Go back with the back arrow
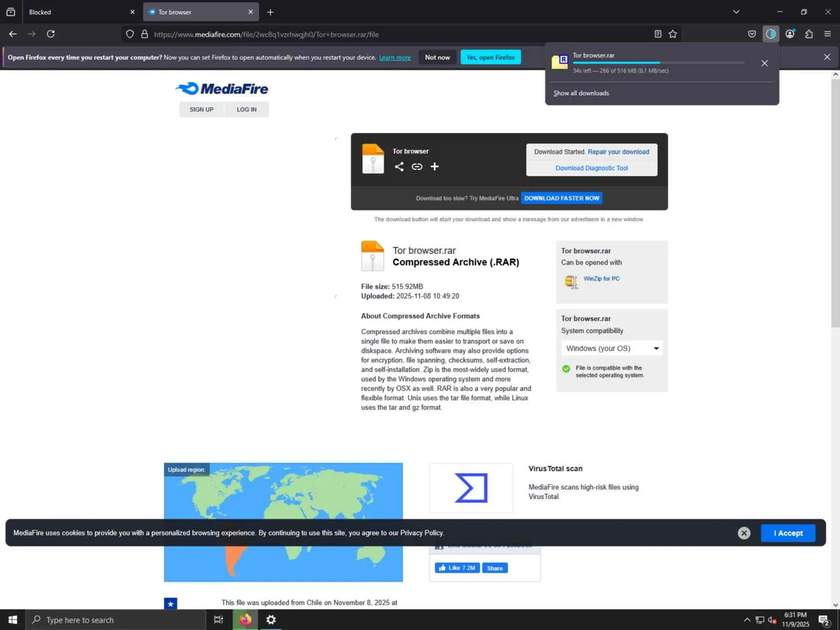This screenshot has height=630, width=840. pyautogui.click(x=13, y=34)
